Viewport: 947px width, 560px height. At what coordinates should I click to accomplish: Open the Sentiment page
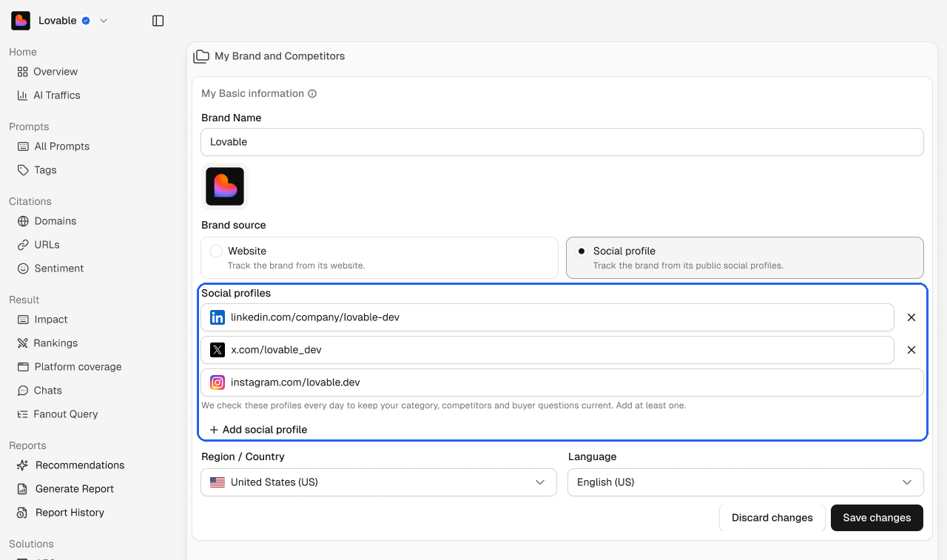coord(50,269)
